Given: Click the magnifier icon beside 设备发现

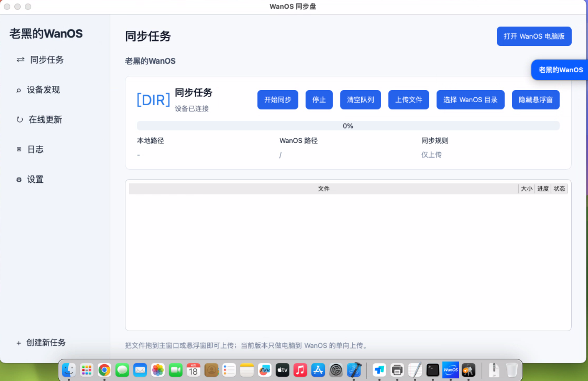Looking at the screenshot, I should (19, 90).
